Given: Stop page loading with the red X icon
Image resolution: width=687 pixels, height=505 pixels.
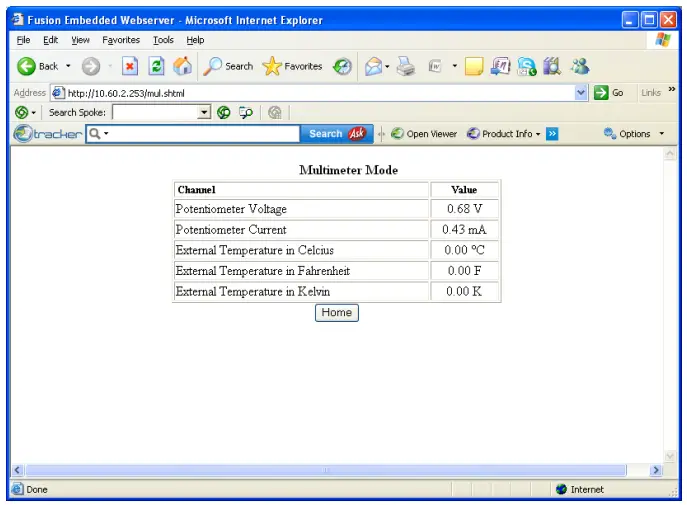Looking at the screenshot, I should point(130,67).
